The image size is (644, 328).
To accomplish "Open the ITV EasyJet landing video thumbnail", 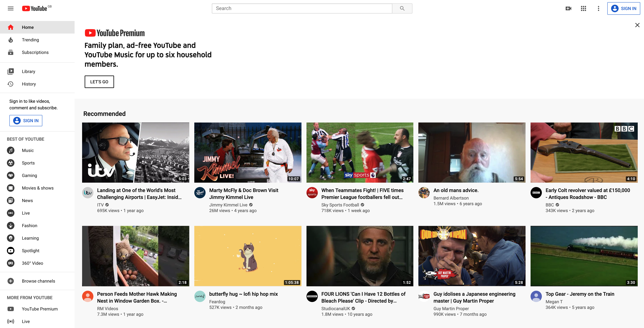I will coord(136,153).
